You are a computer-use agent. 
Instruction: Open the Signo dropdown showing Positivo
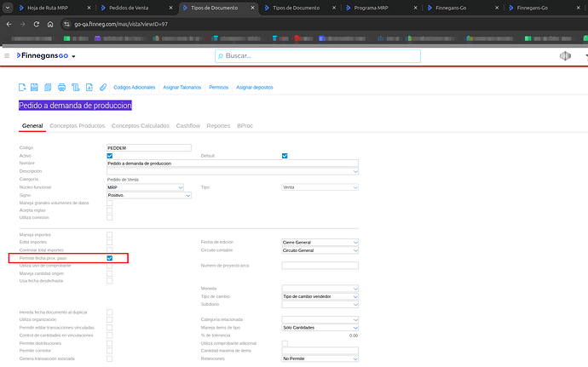(x=149, y=195)
